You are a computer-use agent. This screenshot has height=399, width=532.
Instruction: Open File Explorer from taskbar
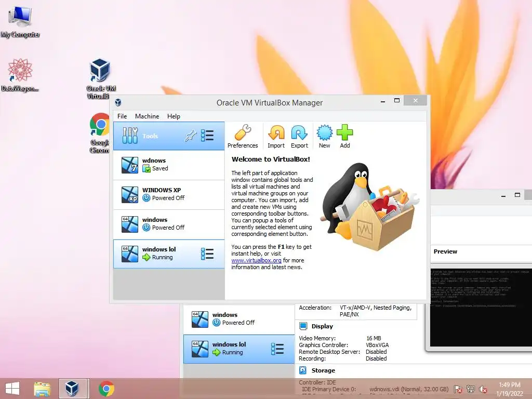(x=42, y=389)
